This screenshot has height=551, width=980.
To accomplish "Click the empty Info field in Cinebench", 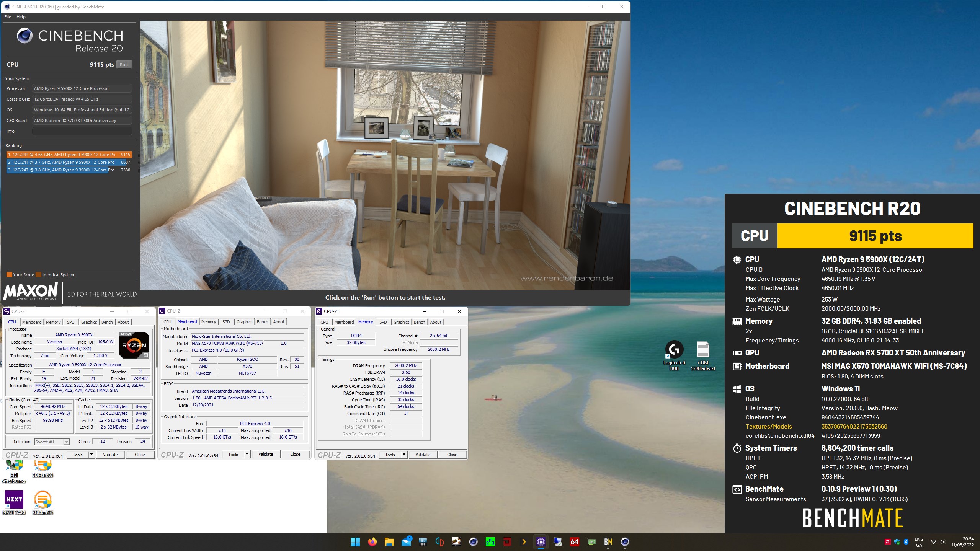I will [x=82, y=131].
